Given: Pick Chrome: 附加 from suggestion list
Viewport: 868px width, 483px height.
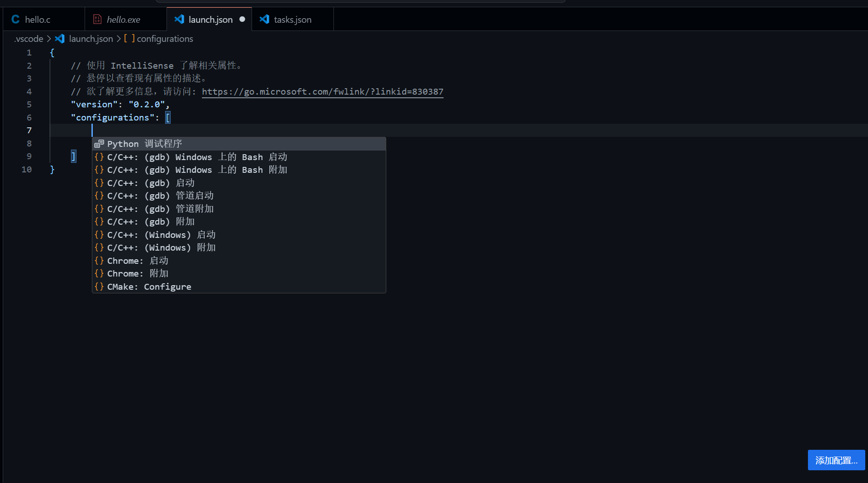Looking at the screenshot, I should click(x=137, y=273).
